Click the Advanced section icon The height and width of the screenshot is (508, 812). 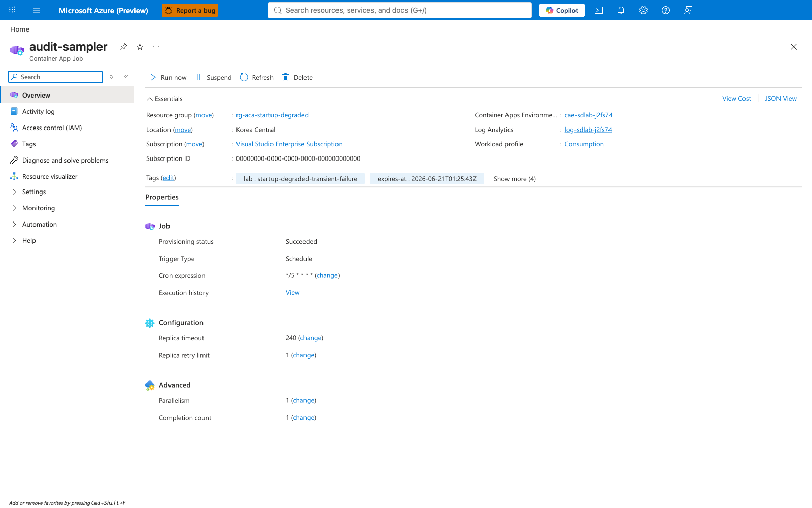coord(150,385)
